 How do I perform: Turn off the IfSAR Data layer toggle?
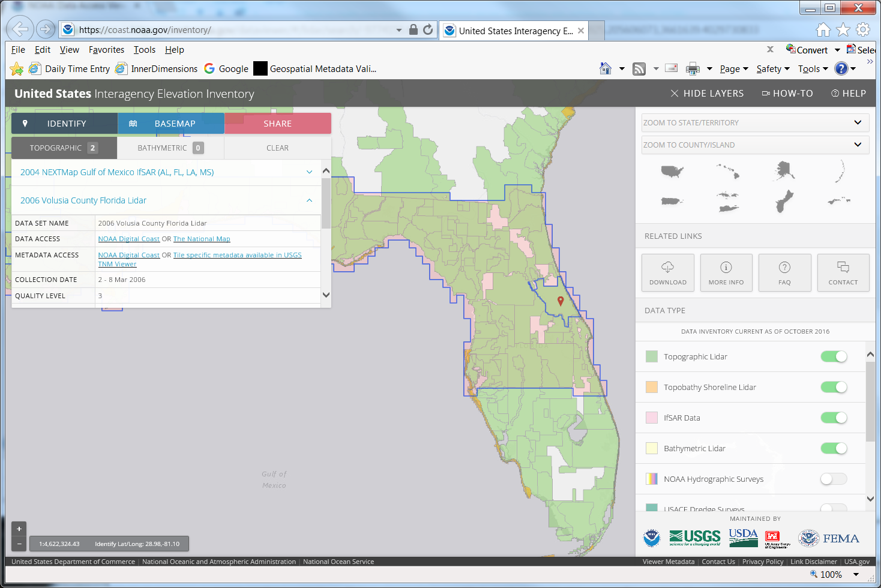coord(834,418)
